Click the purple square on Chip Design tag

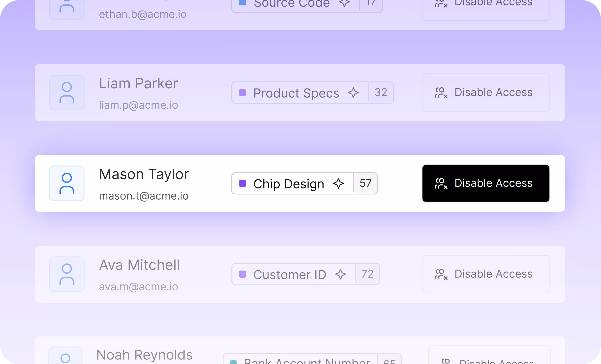[242, 183]
